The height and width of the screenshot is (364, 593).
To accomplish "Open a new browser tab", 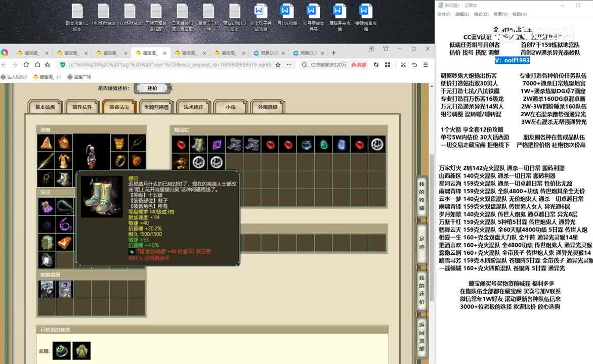I will 333,53.
